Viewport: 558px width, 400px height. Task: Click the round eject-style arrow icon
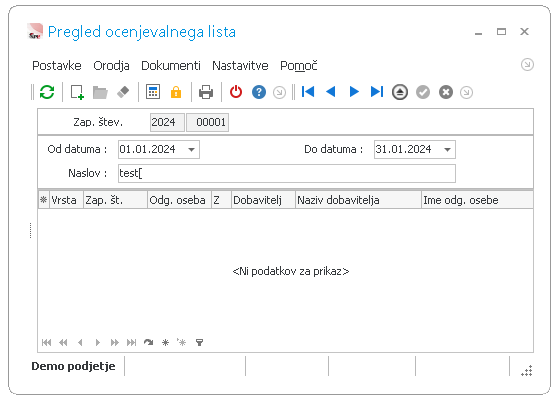[400, 92]
